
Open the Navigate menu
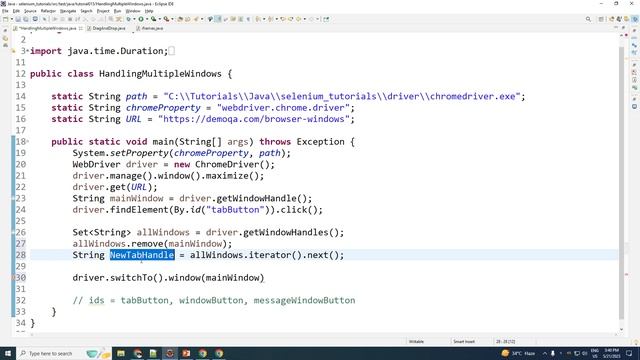(68, 11)
